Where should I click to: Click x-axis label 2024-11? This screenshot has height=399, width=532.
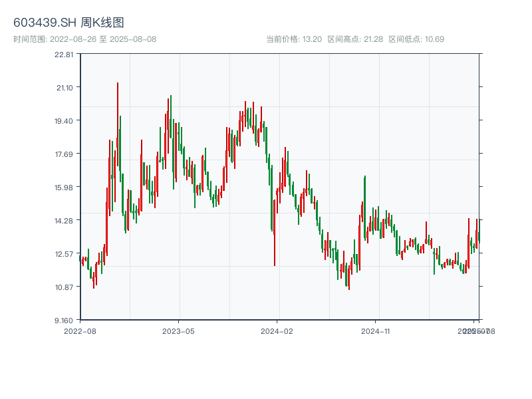click(375, 331)
